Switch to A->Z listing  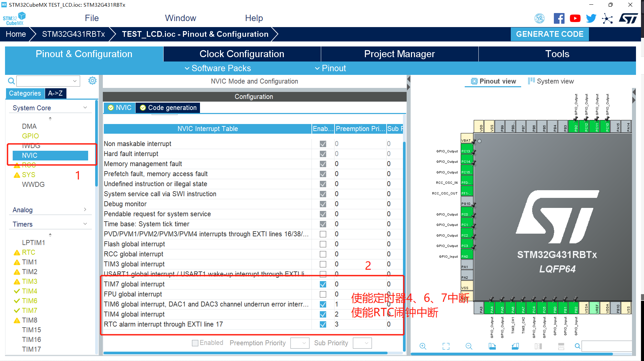point(55,93)
